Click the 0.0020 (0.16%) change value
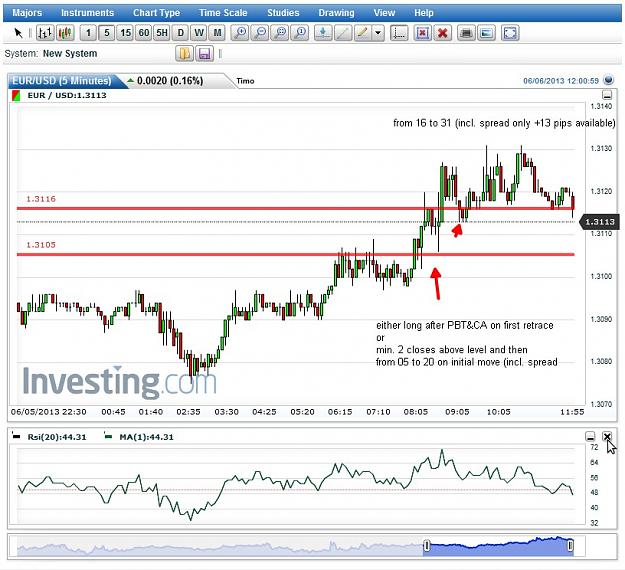Viewport: 625px width, 570px height. pyautogui.click(x=170, y=81)
